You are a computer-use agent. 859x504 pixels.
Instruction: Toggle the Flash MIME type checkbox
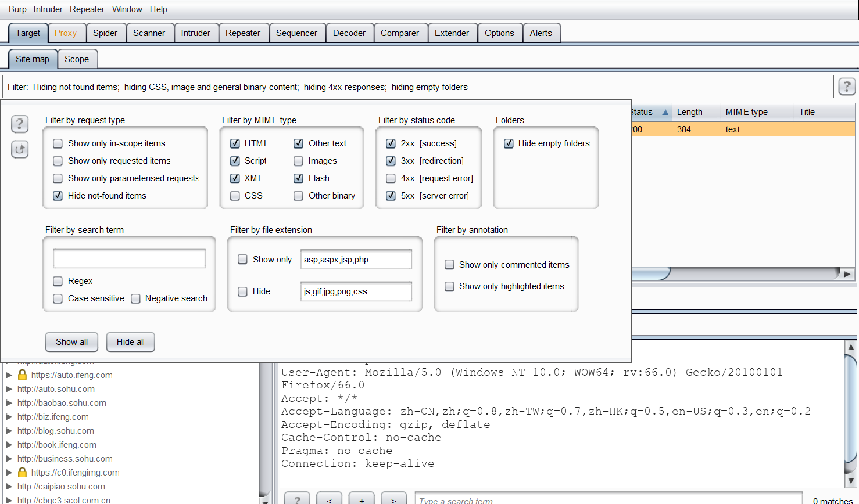298,178
